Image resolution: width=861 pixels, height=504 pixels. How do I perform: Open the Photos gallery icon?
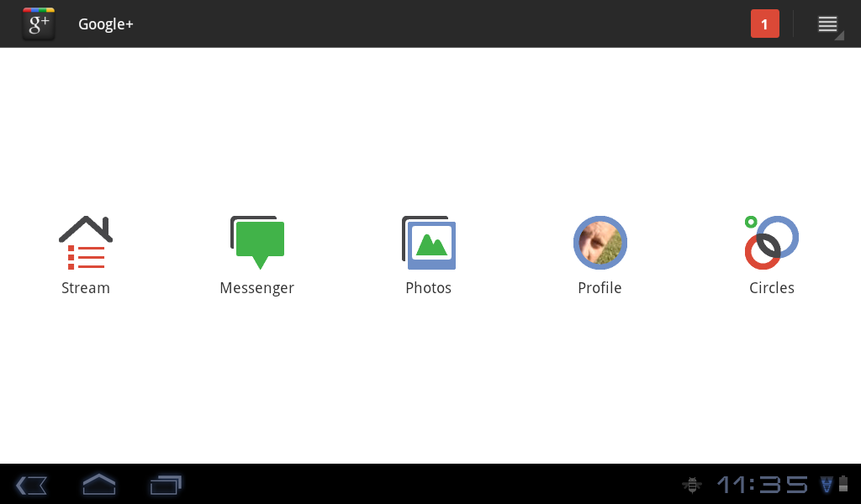[428, 243]
